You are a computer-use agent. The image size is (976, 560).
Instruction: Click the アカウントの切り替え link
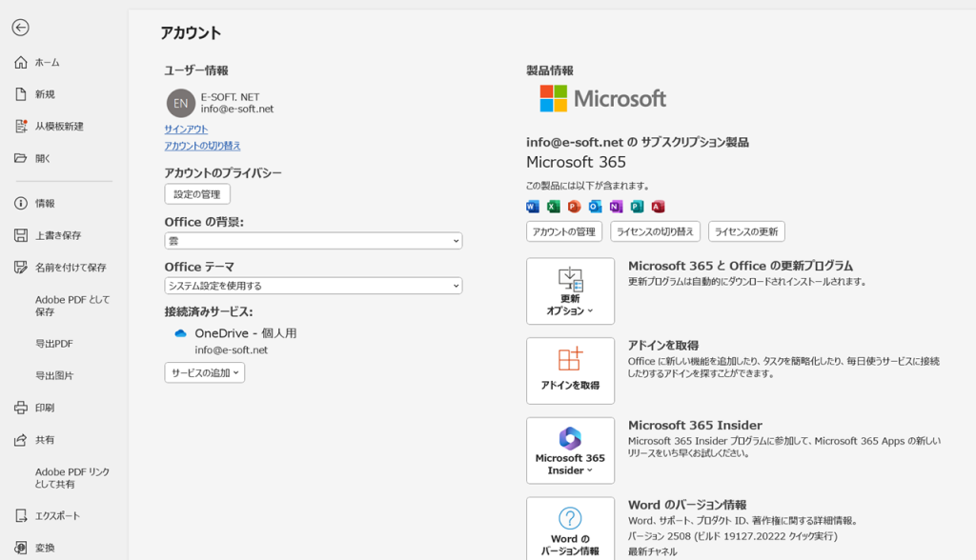pyautogui.click(x=202, y=146)
